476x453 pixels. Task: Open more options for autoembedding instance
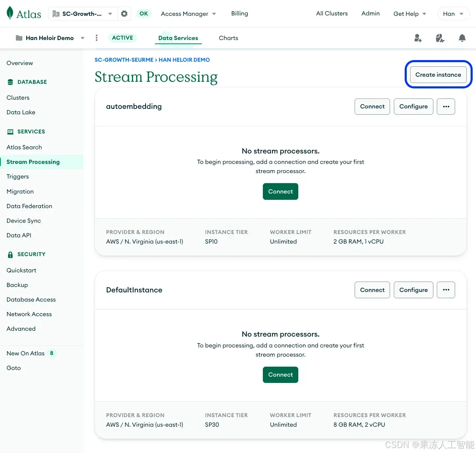coord(446,106)
